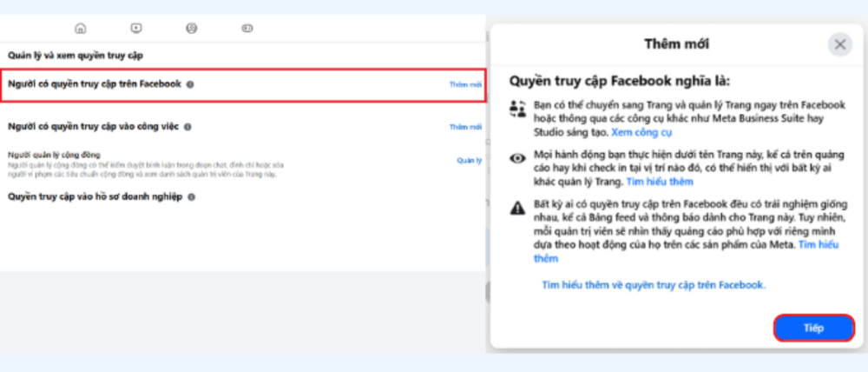Show info for Người có quyền truy cập trên Facebook
Image resolution: width=868 pixels, height=372 pixels.
click(190, 85)
